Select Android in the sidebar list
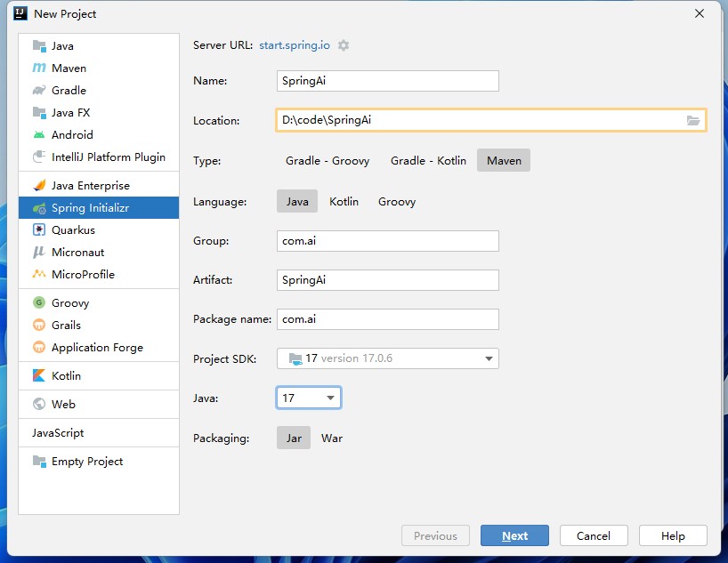Image resolution: width=728 pixels, height=563 pixels. click(99, 134)
